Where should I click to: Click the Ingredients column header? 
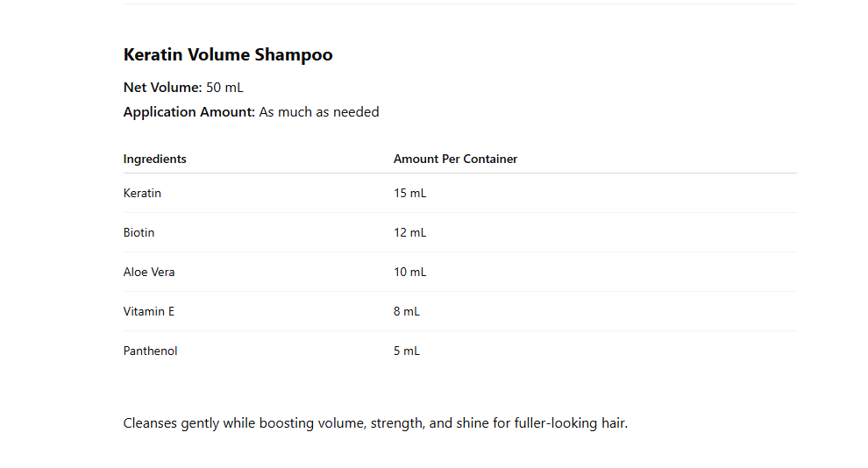[155, 159]
